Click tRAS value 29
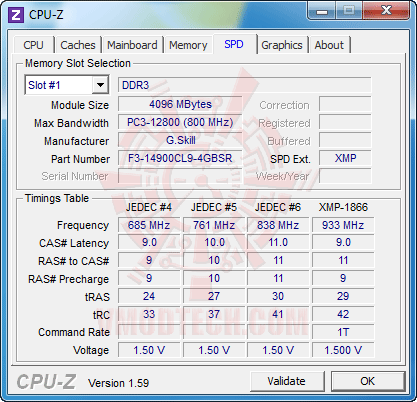This screenshot has width=417, height=402. (343, 296)
